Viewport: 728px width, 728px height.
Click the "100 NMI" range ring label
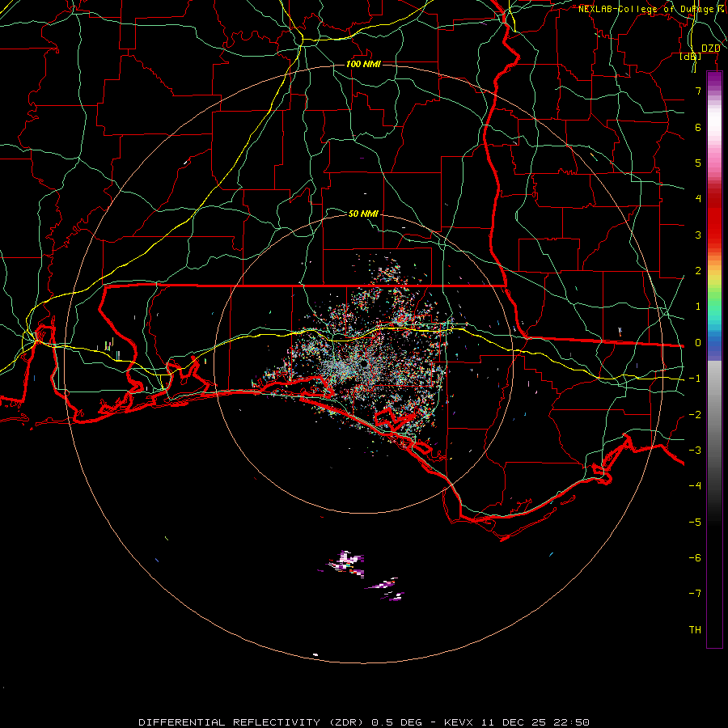363,64
